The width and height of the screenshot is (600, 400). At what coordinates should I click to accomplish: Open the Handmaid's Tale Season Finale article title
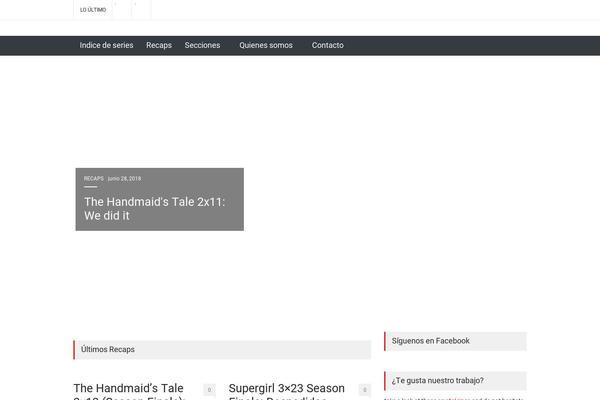click(130, 391)
